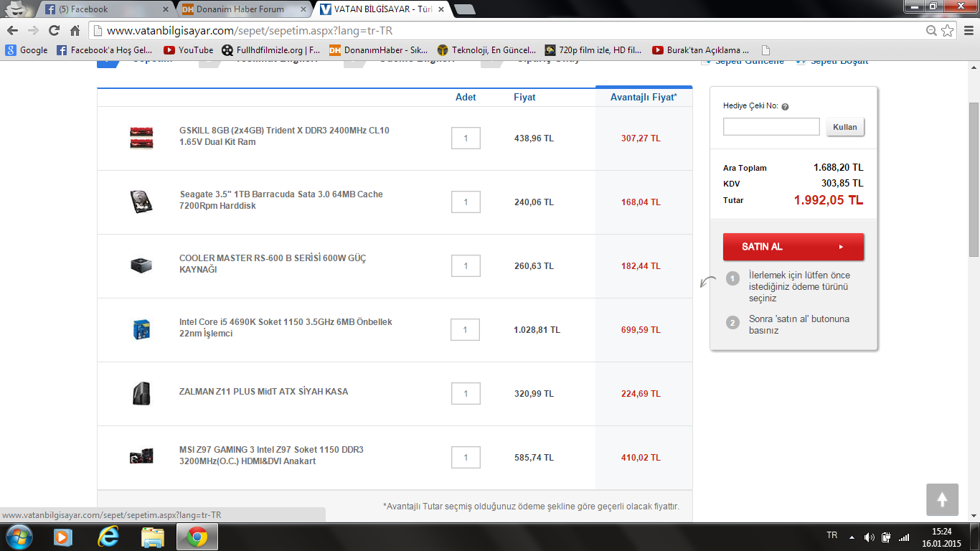The width and height of the screenshot is (980, 551).
Task: Switch to the Donanim Haber Forum tab
Action: (x=244, y=9)
